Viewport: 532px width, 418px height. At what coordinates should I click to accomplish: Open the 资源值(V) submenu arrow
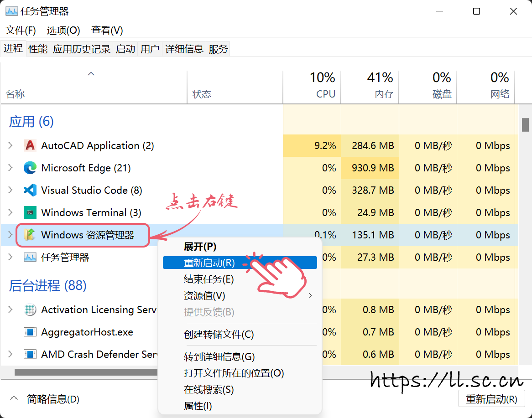[x=310, y=296]
